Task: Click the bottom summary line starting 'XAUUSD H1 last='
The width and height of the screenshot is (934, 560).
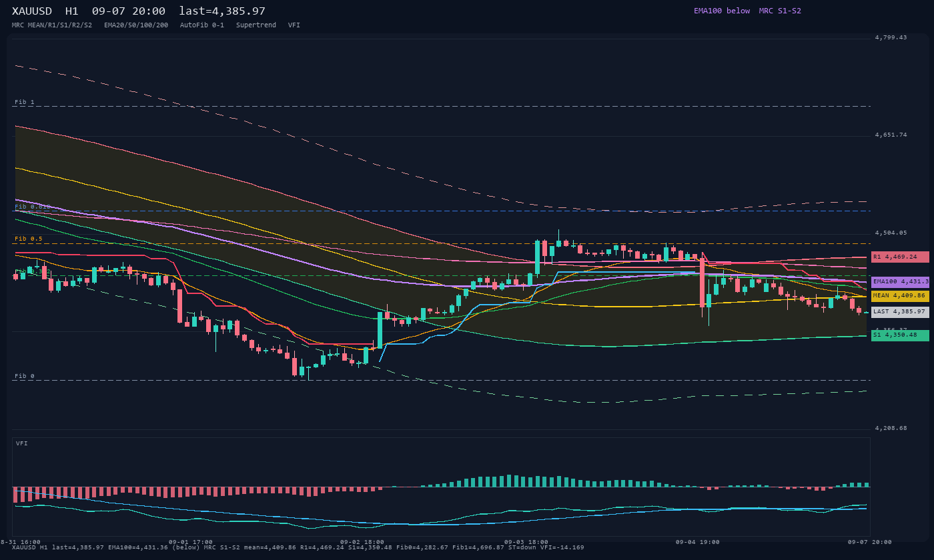Action: pyautogui.click(x=298, y=547)
